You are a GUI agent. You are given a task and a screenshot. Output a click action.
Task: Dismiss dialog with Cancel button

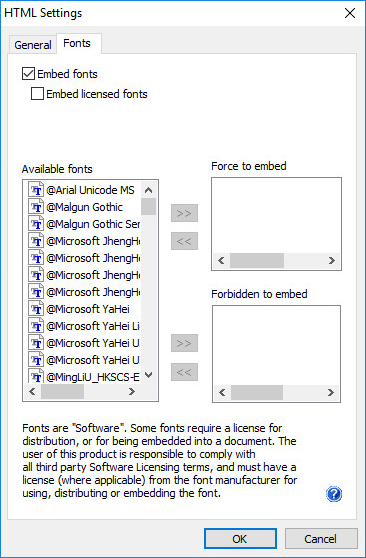click(321, 539)
